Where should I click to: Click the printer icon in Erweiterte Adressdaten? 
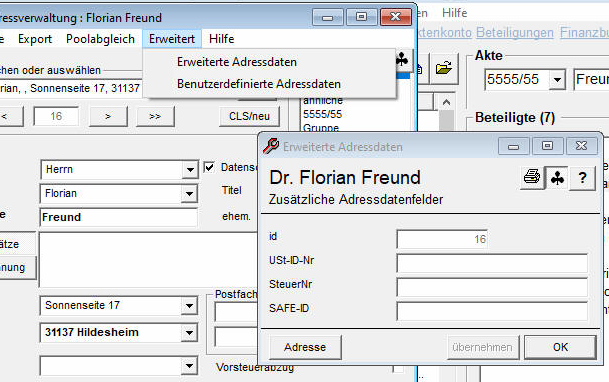coord(532,177)
